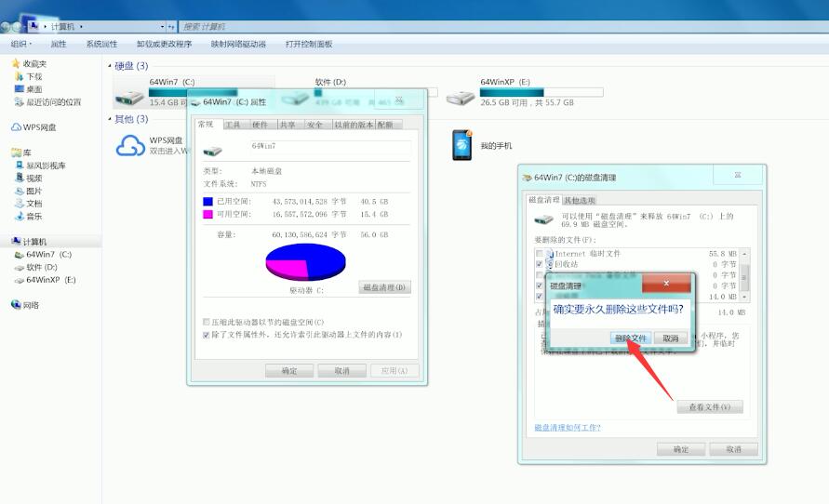
Task: Click 取消 in the C: properties dialog
Action: (342, 371)
